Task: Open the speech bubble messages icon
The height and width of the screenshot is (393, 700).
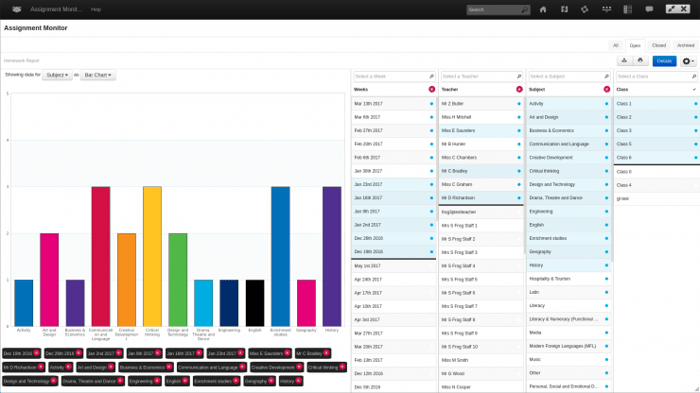Action: [649, 9]
